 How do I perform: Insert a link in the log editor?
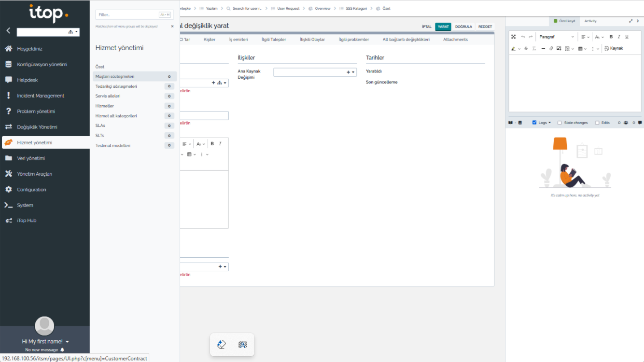click(x=551, y=48)
